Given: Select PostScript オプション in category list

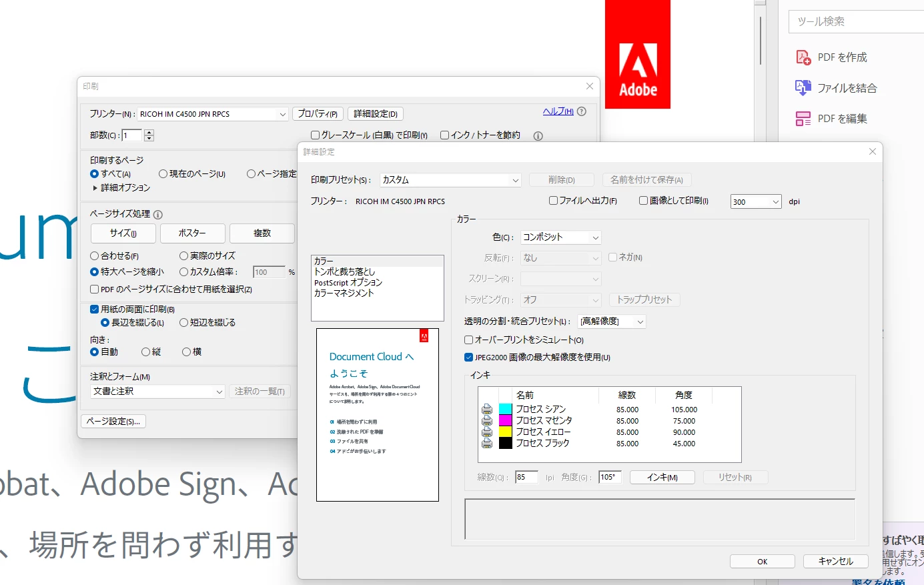Looking at the screenshot, I should coord(377,282).
